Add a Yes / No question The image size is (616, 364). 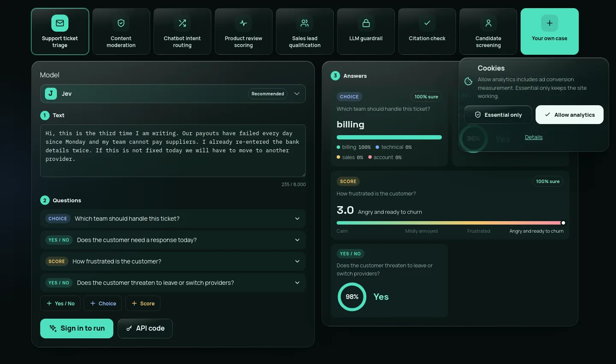(x=61, y=303)
